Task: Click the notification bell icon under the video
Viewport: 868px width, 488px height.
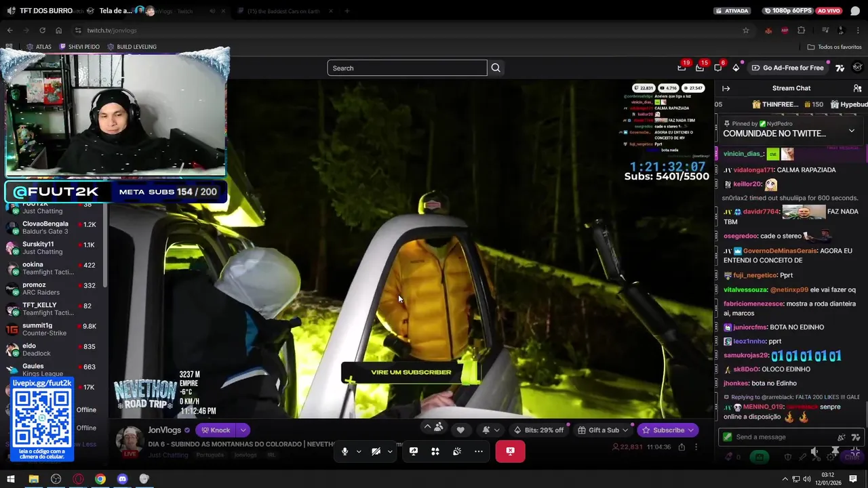Action: click(486, 430)
